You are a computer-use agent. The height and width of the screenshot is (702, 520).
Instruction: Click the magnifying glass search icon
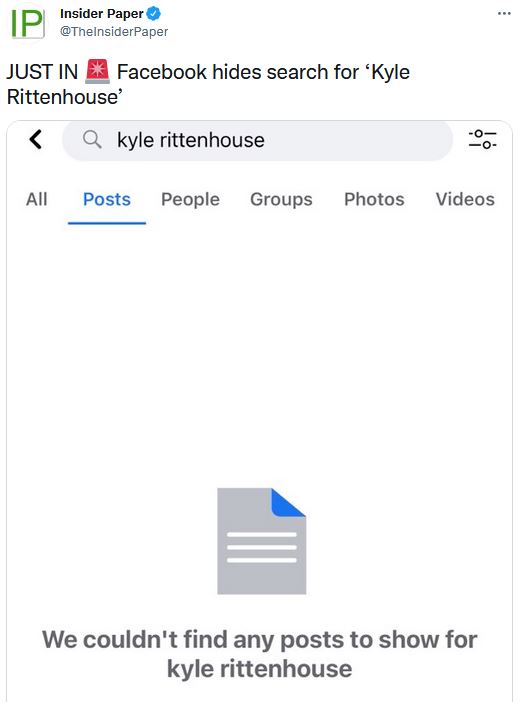pos(92,140)
